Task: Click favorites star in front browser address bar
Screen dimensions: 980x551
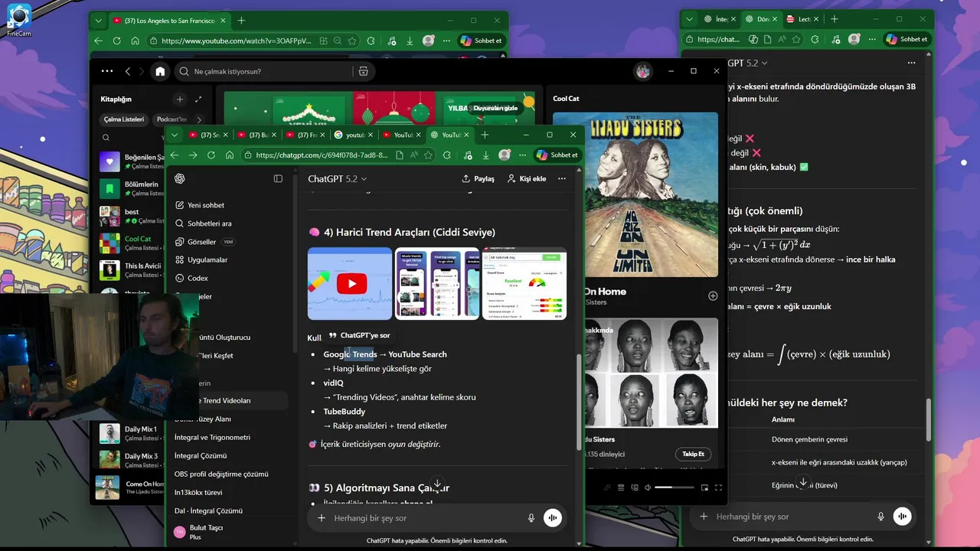Action: tap(430, 155)
